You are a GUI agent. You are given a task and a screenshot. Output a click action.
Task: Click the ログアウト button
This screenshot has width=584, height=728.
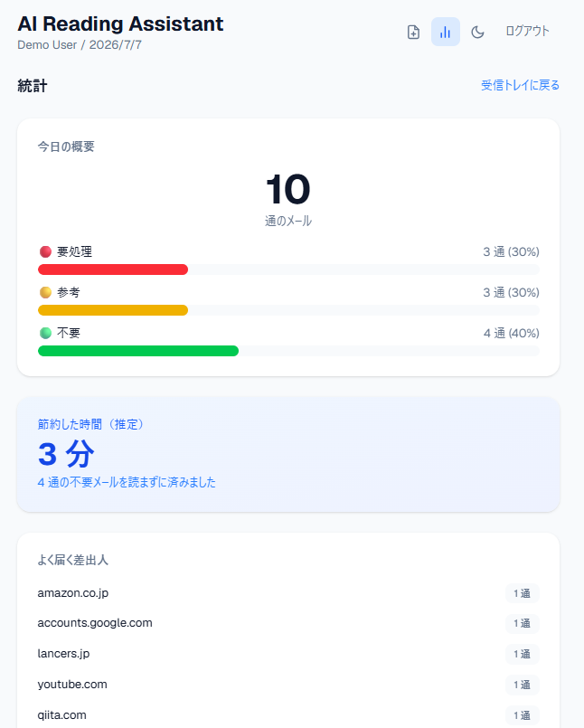[x=527, y=31]
